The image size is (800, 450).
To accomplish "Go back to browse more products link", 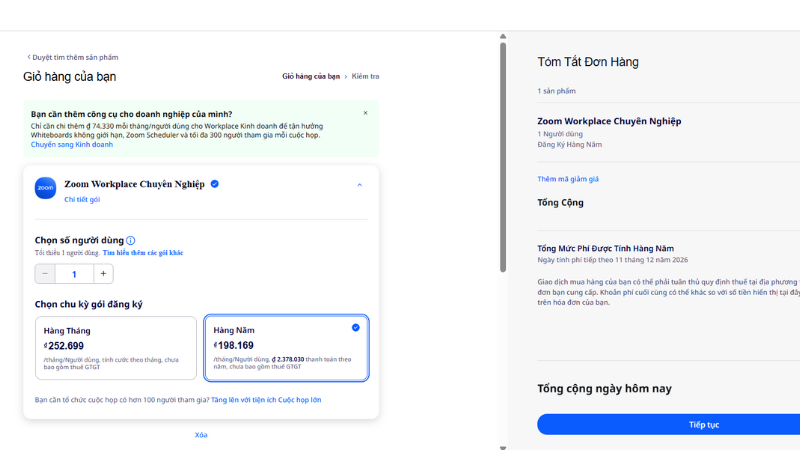I will tap(72, 57).
